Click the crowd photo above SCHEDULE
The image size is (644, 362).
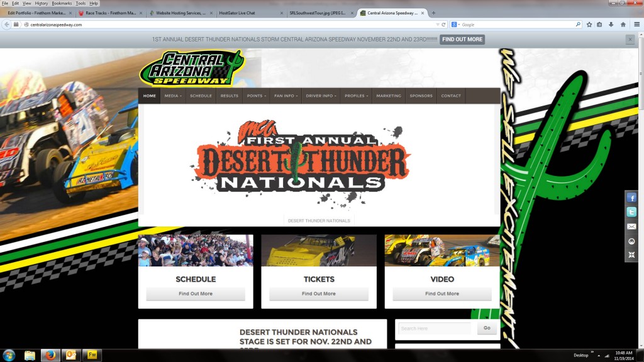tap(196, 250)
